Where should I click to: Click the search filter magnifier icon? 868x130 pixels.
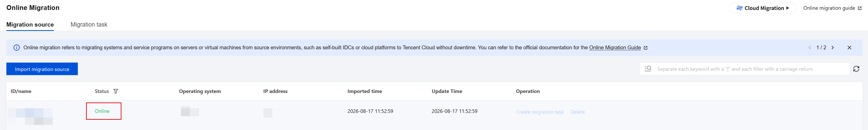648,69
